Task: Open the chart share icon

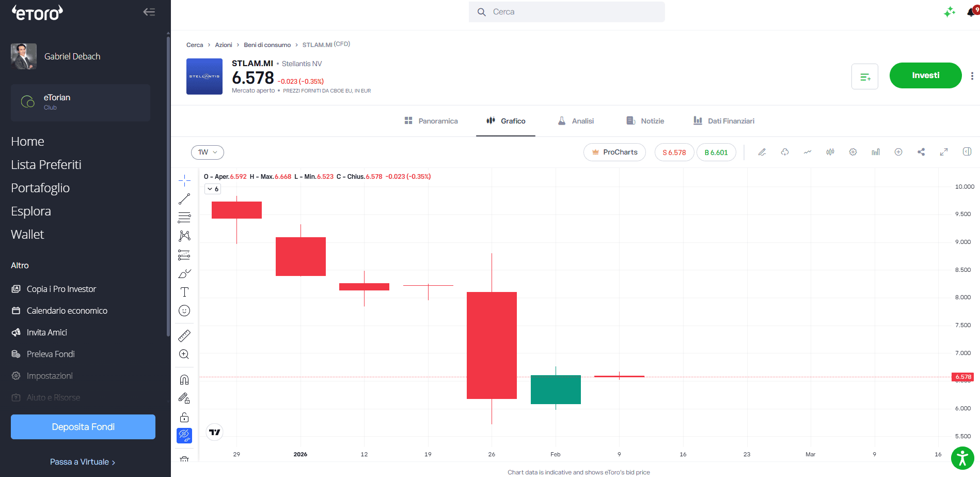Action: click(921, 152)
